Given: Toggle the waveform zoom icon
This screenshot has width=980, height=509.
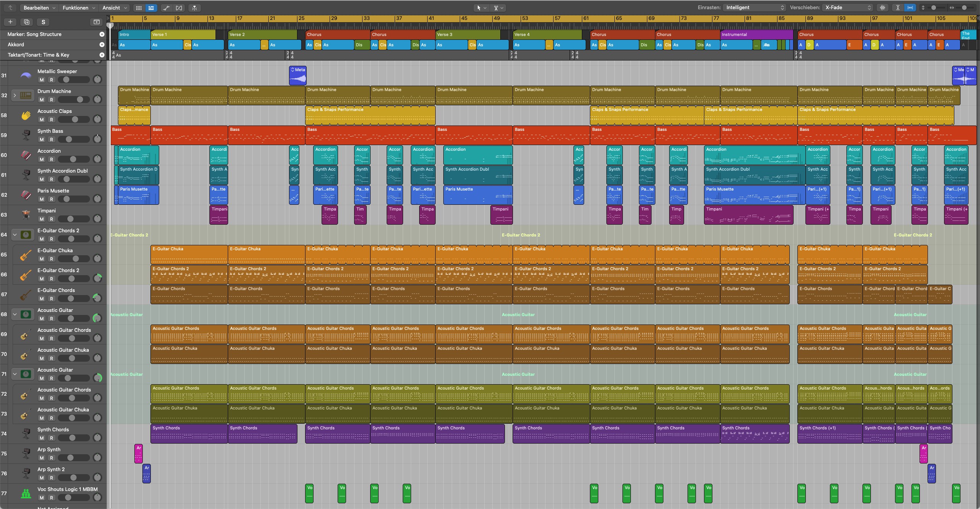Looking at the screenshot, I should coord(883,8).
